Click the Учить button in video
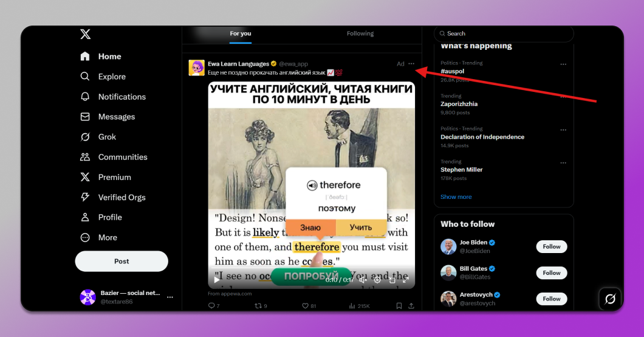The height and width of the screenshot is (337, 644). 361,228
